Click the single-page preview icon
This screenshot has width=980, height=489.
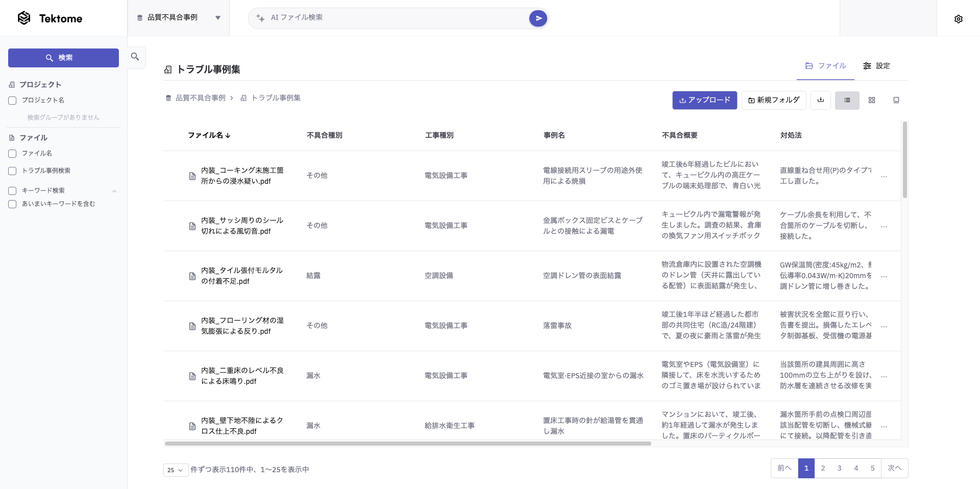tap(896, 100)
